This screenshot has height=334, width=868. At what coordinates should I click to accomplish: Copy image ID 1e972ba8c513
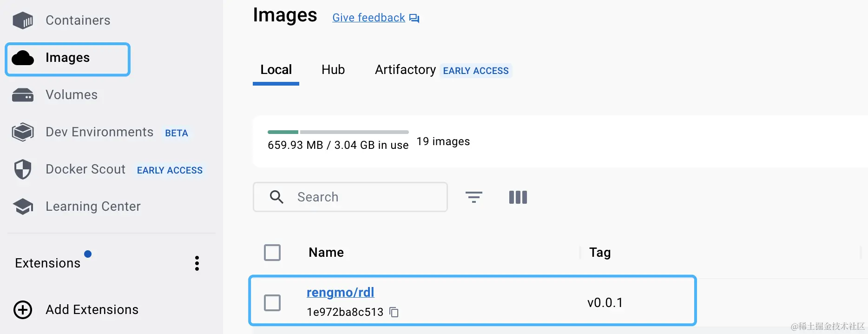[x=394, y=312]
